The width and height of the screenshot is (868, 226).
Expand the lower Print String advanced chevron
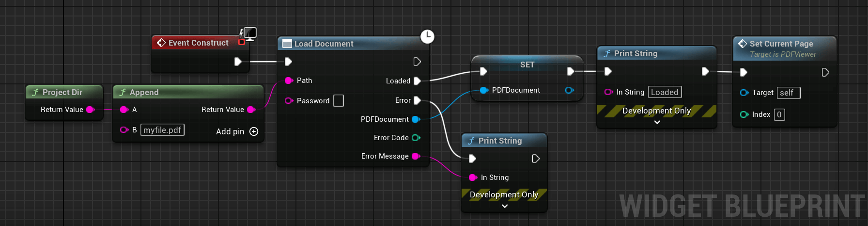(504, 206)
